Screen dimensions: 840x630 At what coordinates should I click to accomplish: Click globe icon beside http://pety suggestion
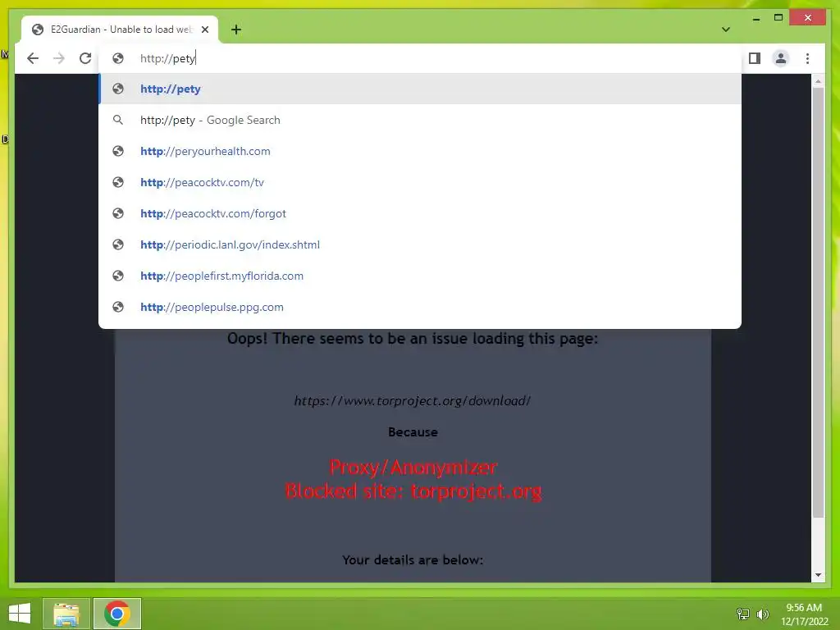coord(118,89)
